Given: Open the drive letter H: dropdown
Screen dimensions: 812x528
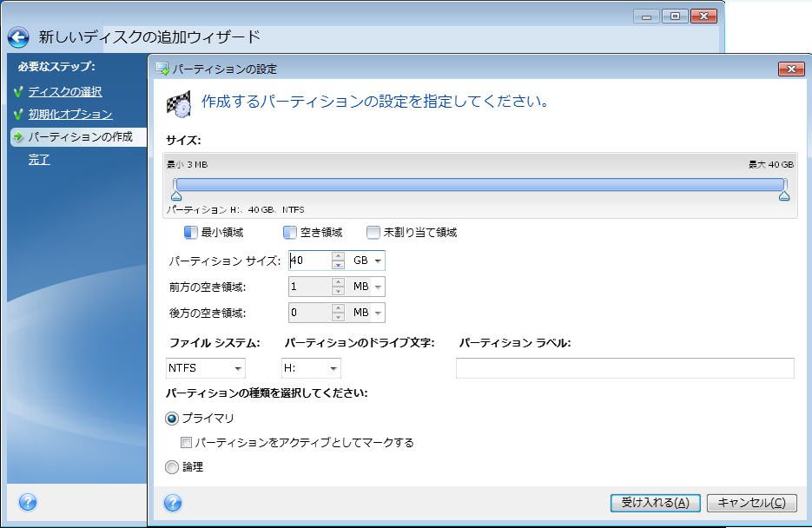Looking at the screenshot, I should 333,368.
